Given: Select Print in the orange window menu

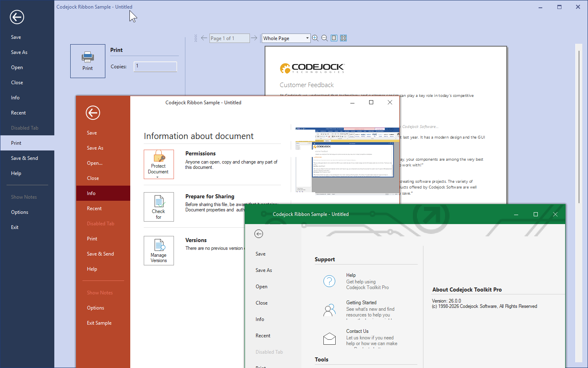Looking at the screenshot, I should tap(103, 239).
